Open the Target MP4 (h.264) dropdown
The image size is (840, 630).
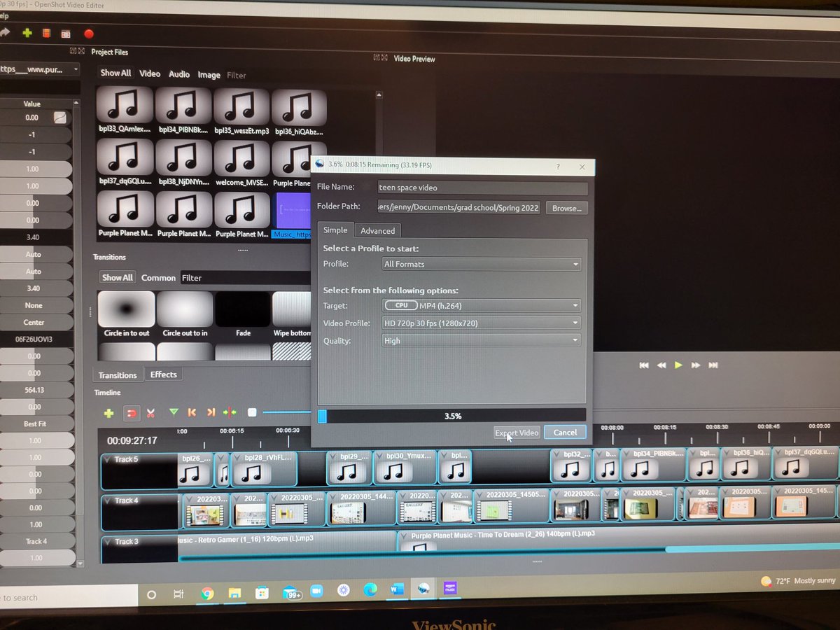(x=482, y=305)
